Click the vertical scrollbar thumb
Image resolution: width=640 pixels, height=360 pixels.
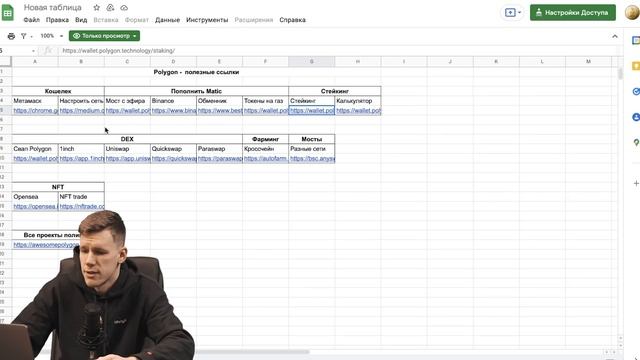click(620, 73)
